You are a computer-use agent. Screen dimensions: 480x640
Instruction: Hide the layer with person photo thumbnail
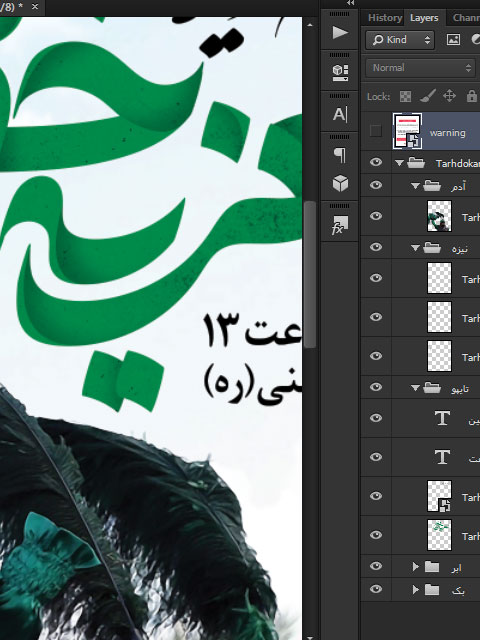coord(376,216)
